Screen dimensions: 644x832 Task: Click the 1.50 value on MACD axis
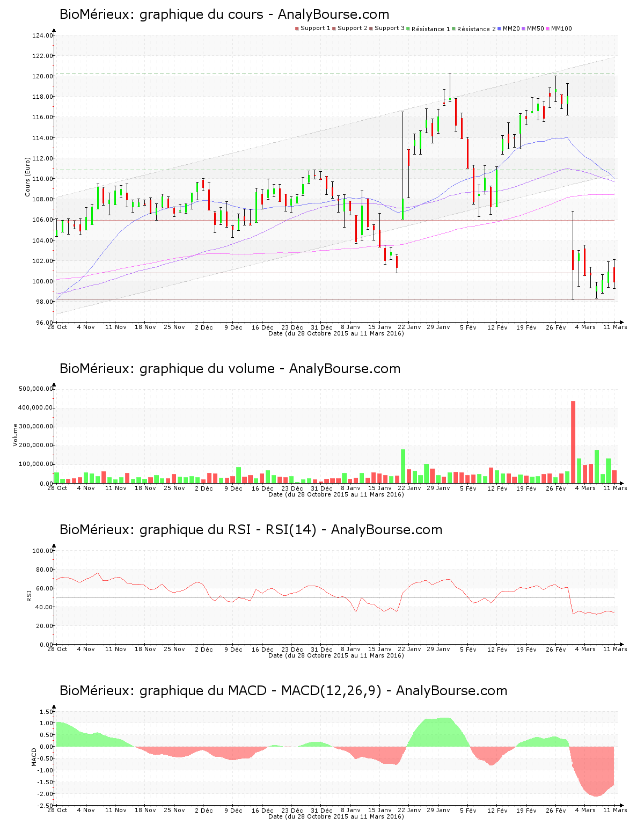tap(46, 712)
